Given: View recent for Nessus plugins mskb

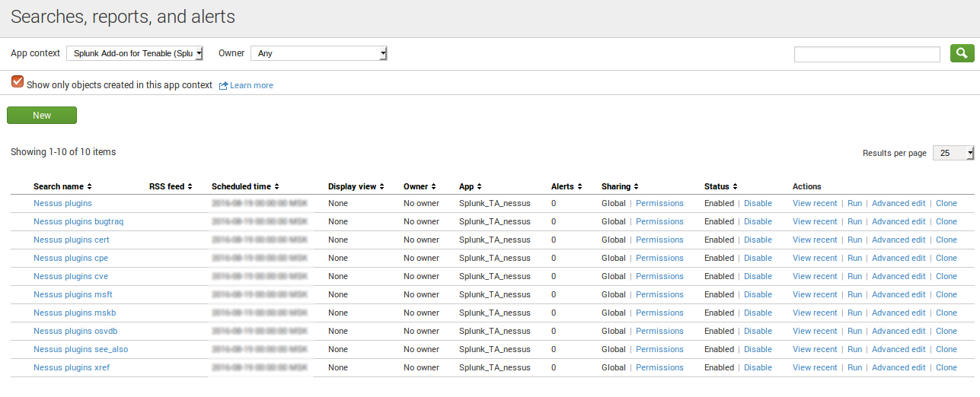Looking at the screenshot, I should point(815,313).
